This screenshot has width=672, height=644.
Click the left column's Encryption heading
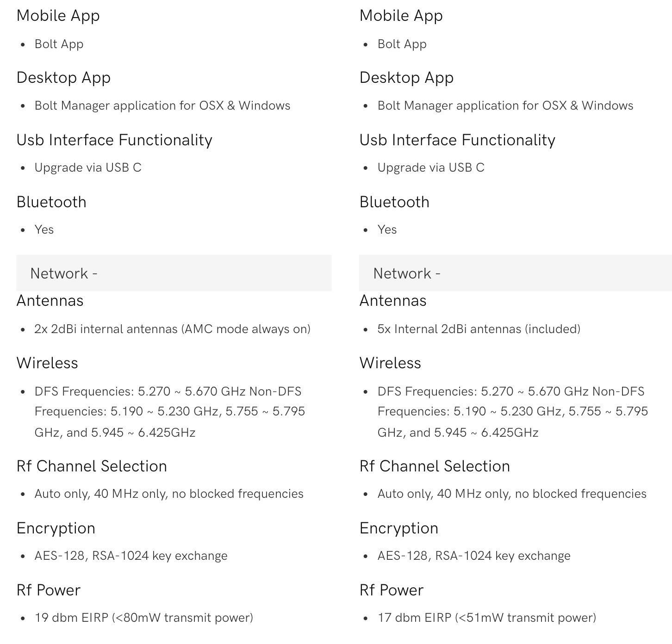(x=56, y=528)
